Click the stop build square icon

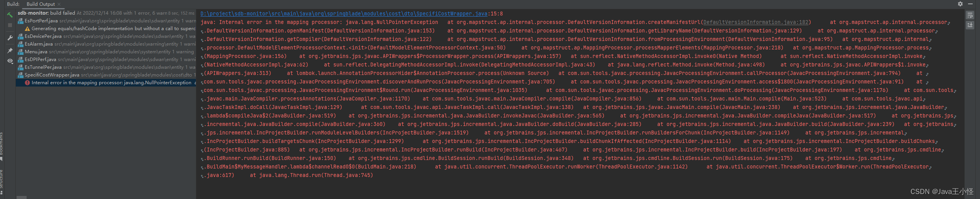[x=10, y=25]
